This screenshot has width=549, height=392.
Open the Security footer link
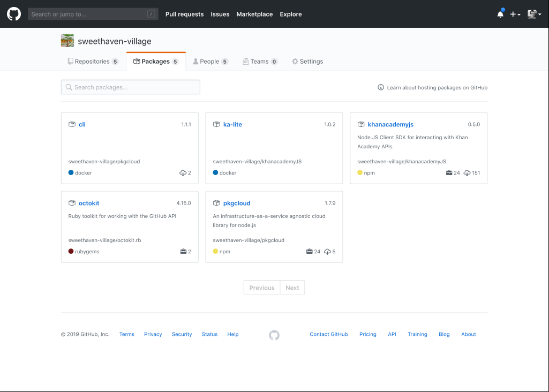[182, 334]
